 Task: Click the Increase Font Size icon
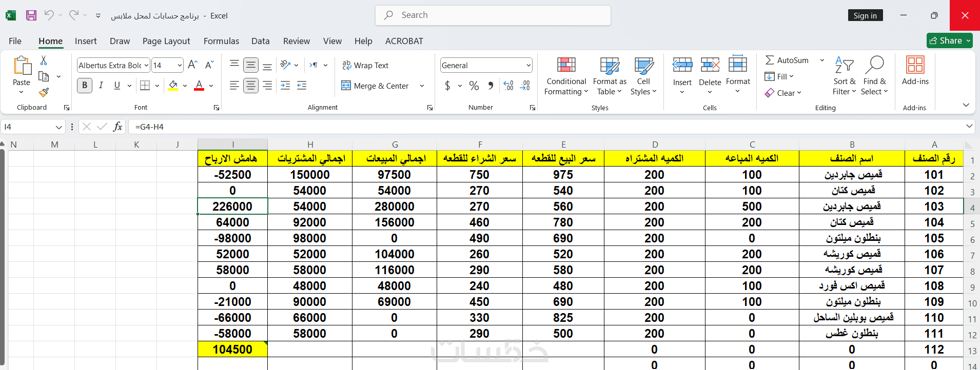pos(193,65)
